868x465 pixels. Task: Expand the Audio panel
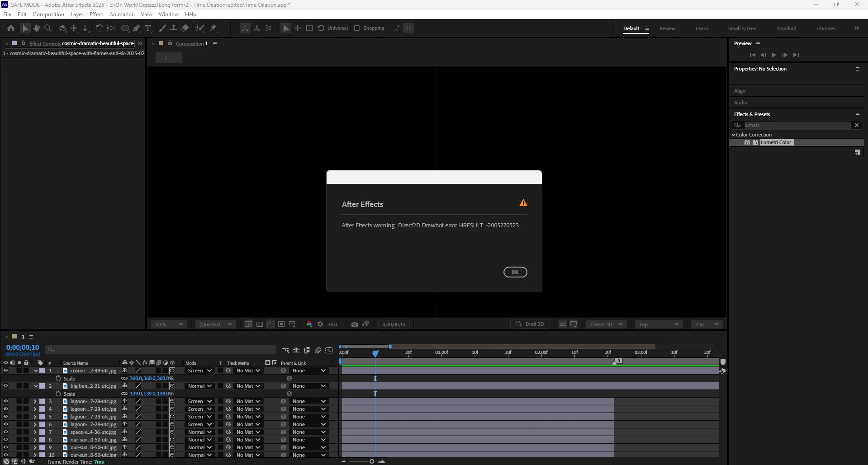[x=740, y=103]
